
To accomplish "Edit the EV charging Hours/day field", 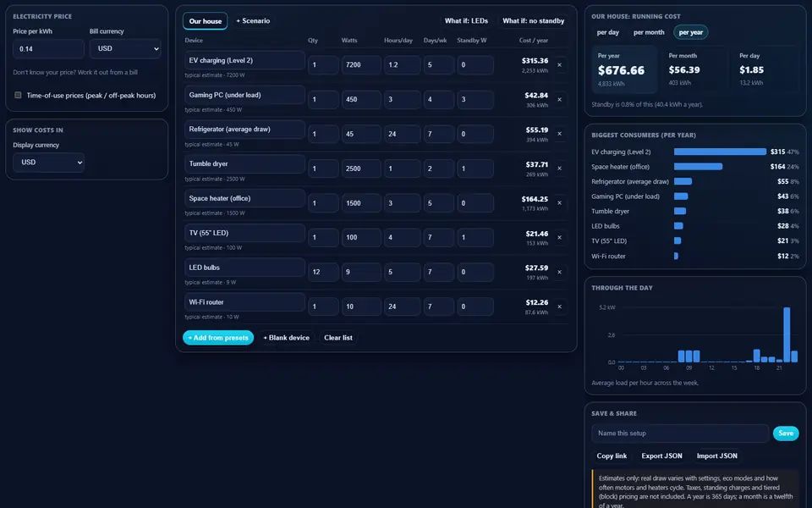I will click(403, 65).
